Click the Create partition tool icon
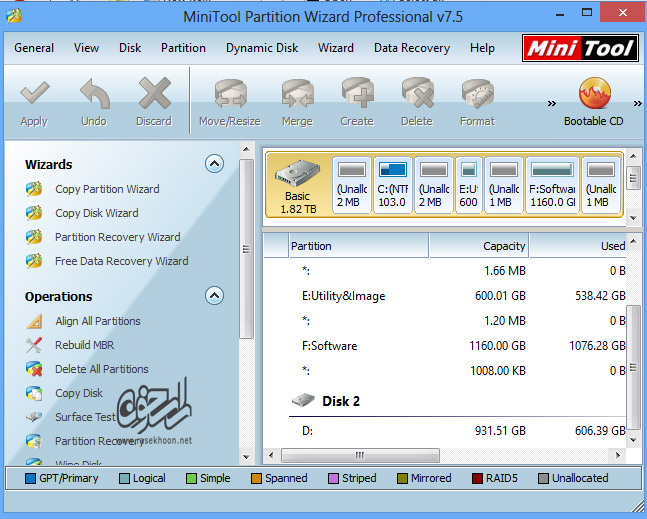Screen dimensions: 647x519 [x=357, y=93]
